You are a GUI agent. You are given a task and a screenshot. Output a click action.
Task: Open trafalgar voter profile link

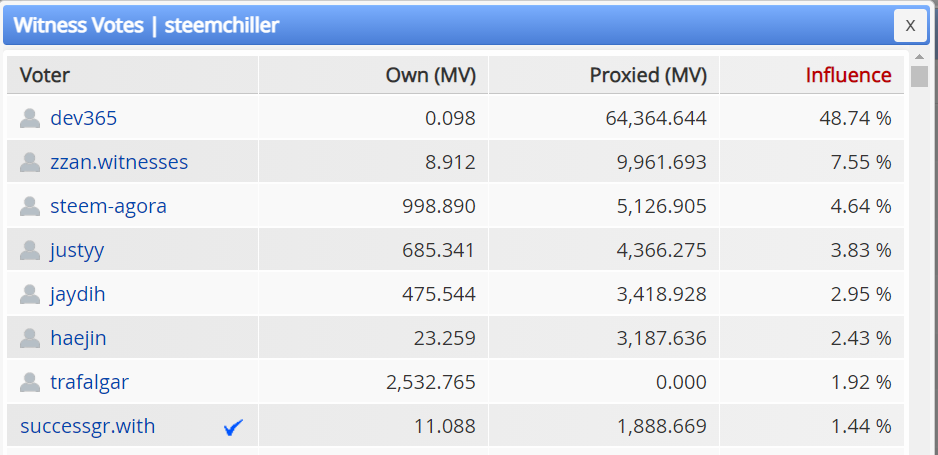pos(90,382)
